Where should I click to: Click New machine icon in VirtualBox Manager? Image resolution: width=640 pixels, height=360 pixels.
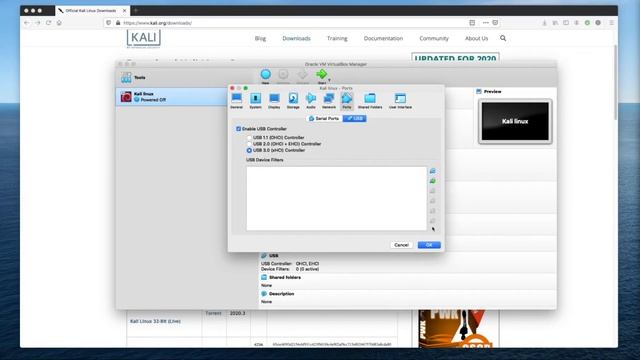(266, 76)
